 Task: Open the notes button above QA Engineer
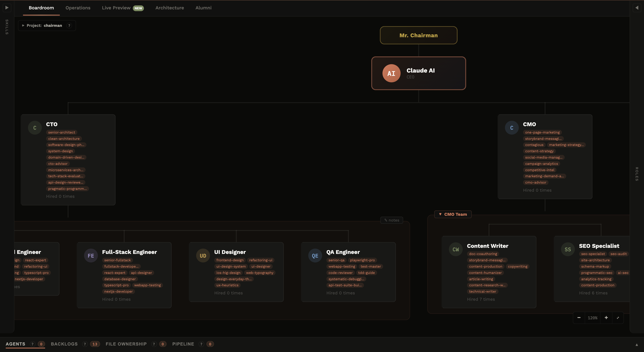point(392,220)
